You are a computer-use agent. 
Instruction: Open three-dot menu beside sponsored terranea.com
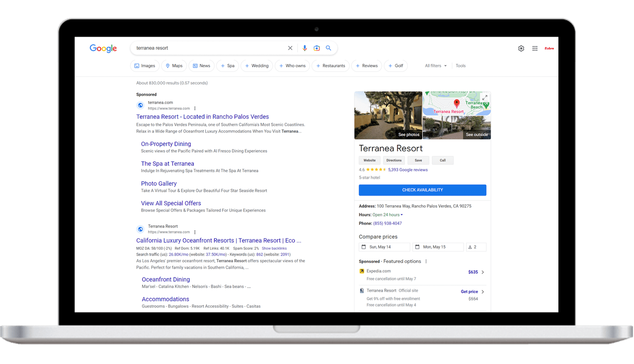pyautogui.click(x=195, y=108)
